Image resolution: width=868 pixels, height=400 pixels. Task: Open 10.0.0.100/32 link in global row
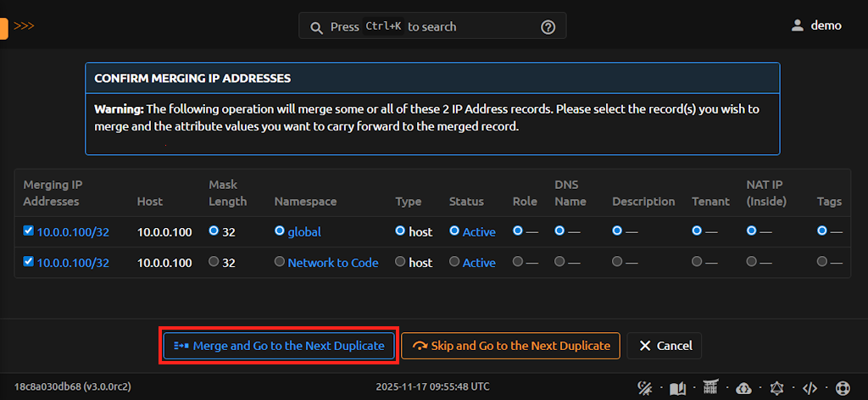pos(73,232)
